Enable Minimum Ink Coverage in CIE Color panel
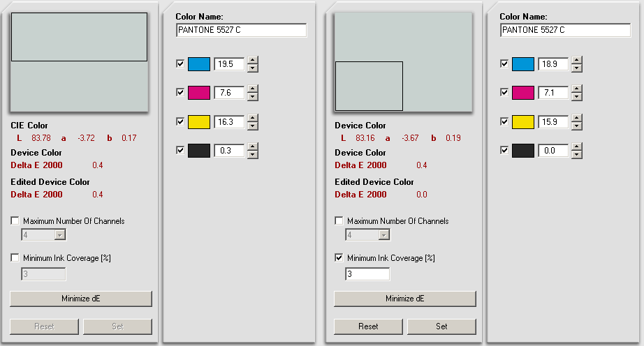The image size is (644, 346). (x=15, y=257)
